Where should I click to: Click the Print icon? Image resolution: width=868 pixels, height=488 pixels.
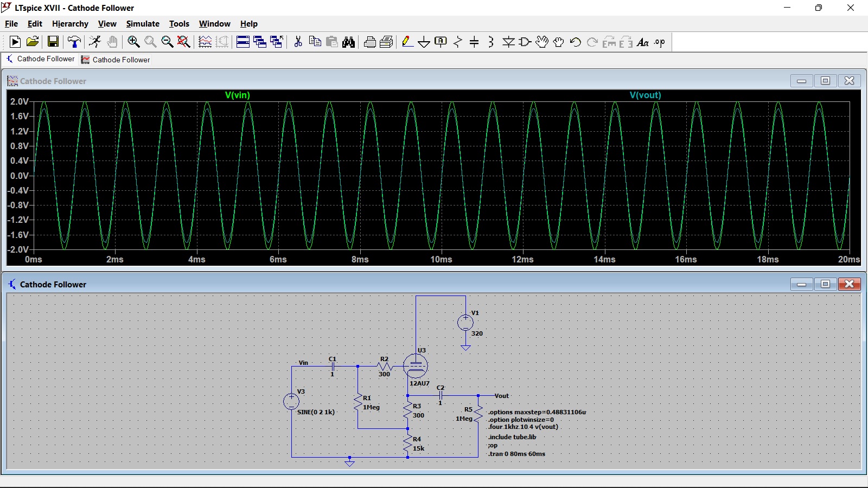[x=370, y=42]
